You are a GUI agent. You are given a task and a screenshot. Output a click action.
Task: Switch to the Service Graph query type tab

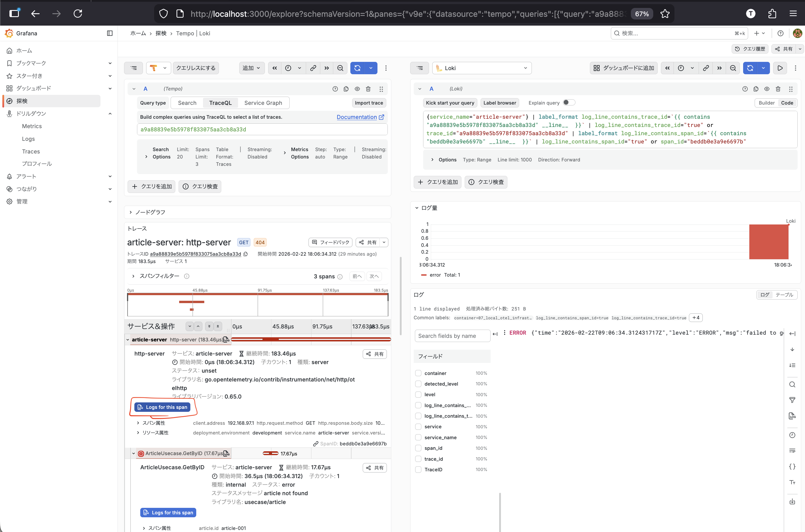tap(263, 103)
